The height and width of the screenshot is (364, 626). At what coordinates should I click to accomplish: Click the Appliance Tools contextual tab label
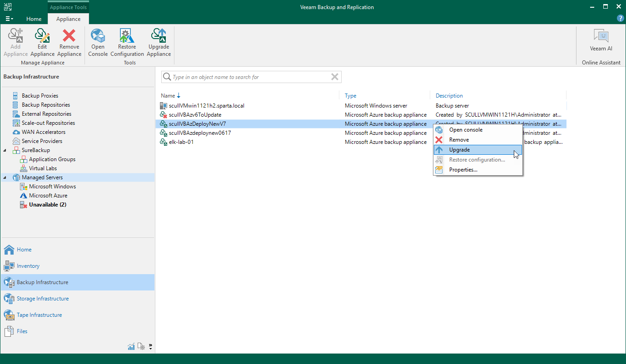(69, 7)
